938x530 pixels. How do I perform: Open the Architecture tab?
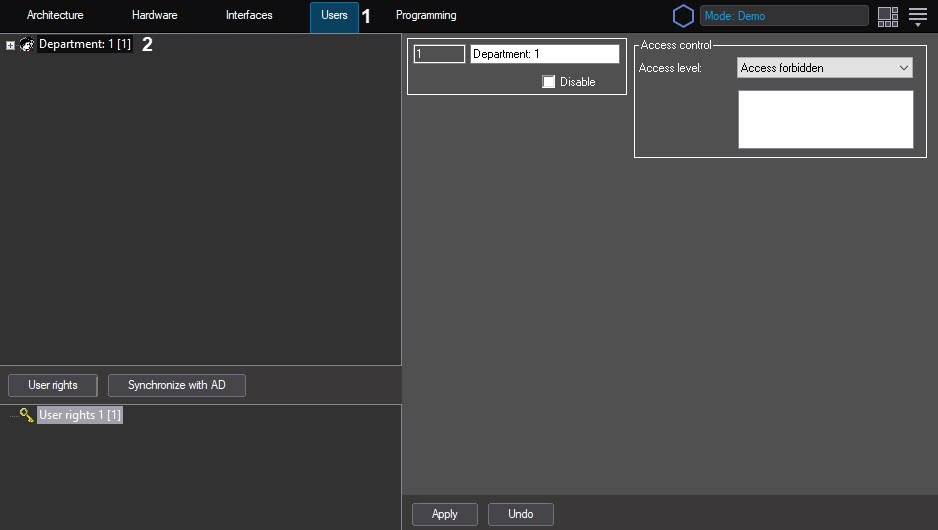point(55,15)
